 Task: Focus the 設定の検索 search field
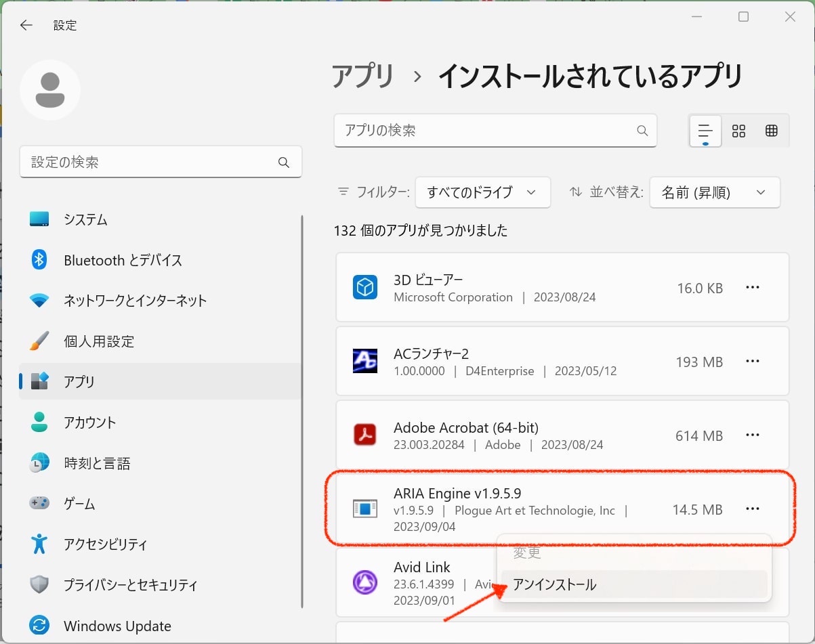tap(161, 163)
